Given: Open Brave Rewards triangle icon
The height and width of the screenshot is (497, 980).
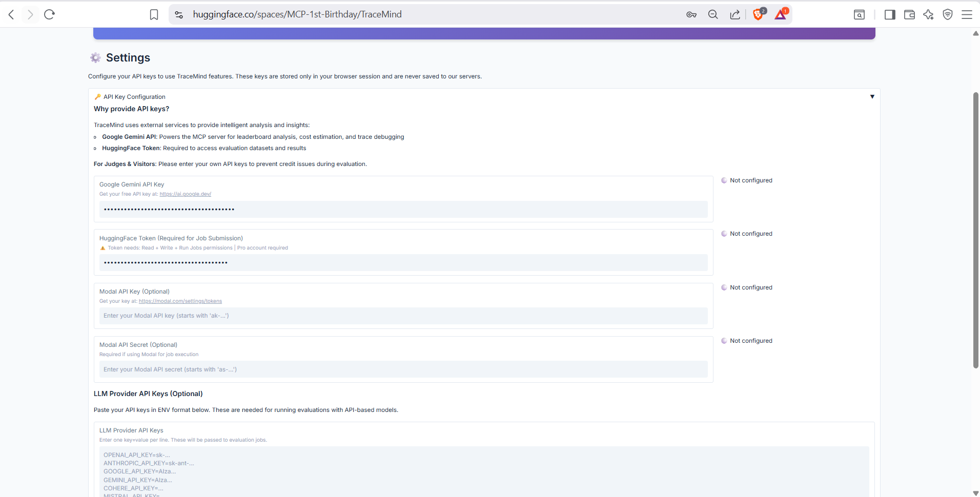Looking at the screenshot, I should point(781,14).
